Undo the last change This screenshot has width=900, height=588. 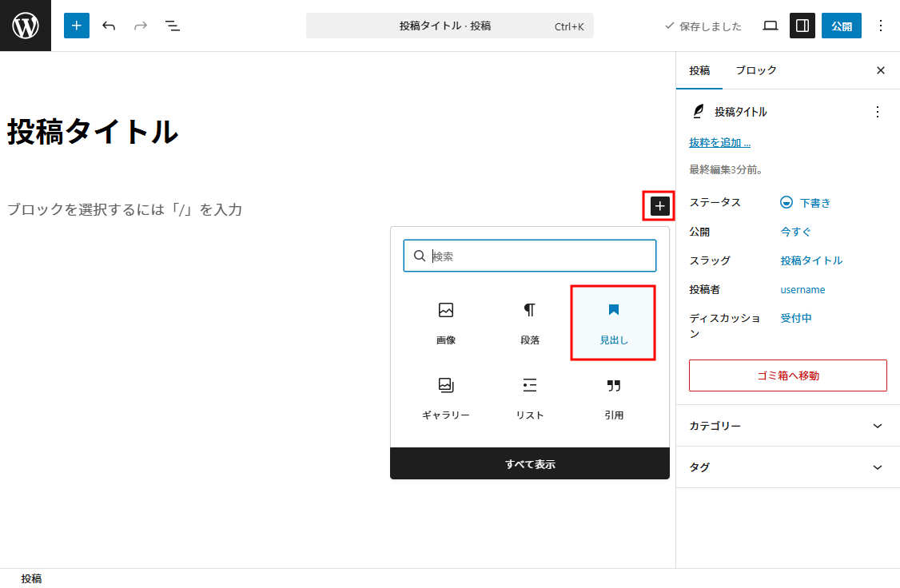[x=109, y=26]
